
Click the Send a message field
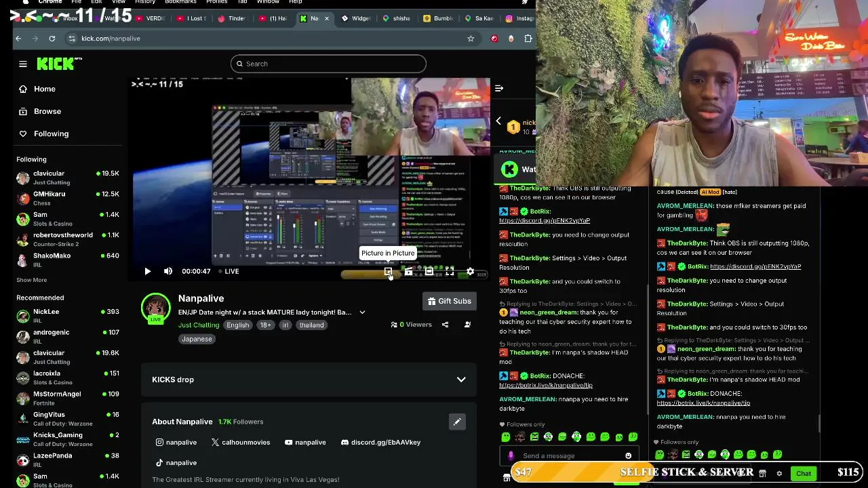[x=570, y=455]
